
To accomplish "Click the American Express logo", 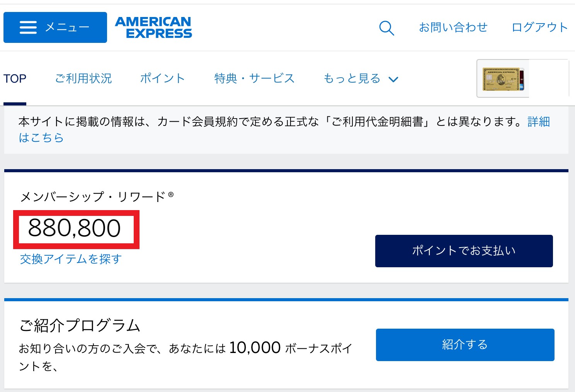I will [153, 27].
